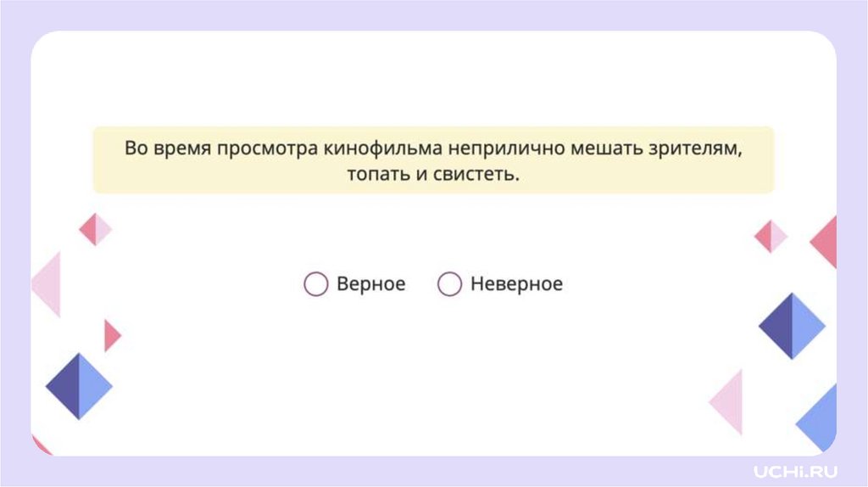Click the red corner shape at bottom left

pyautogui.click(x=39, y=446)
